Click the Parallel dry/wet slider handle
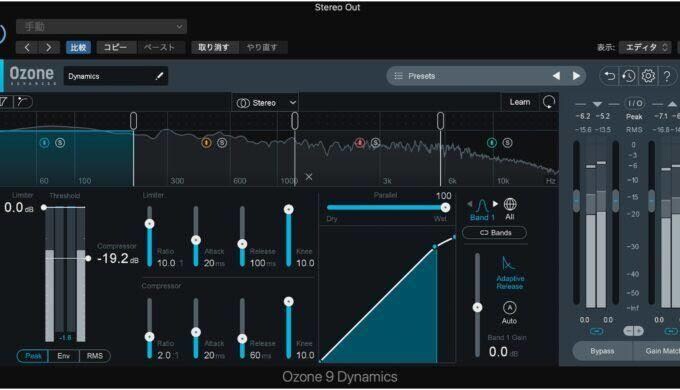Image resolution: width=680 pixels, height=390 pixels. pos(445,207)
